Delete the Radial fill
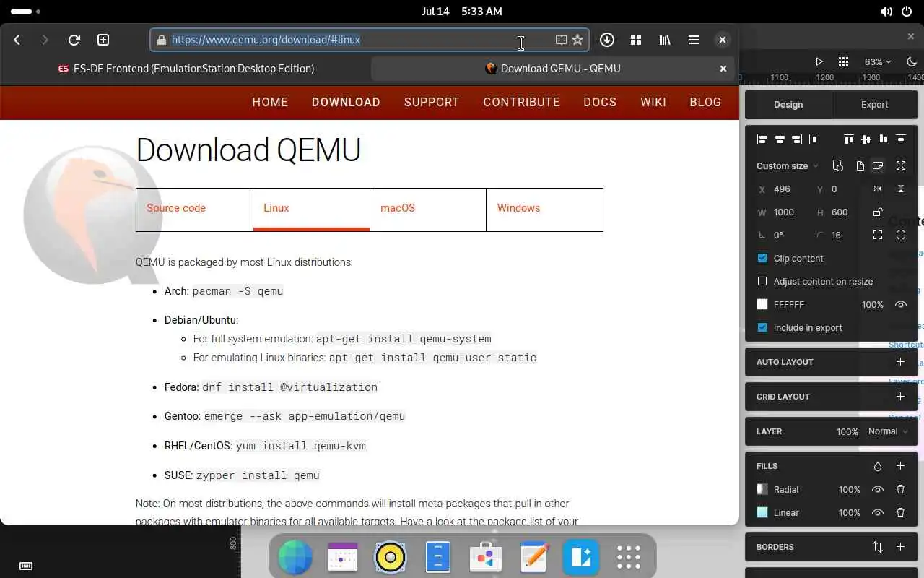The width and height of the screenshot is (924, 578). point(900,489)
